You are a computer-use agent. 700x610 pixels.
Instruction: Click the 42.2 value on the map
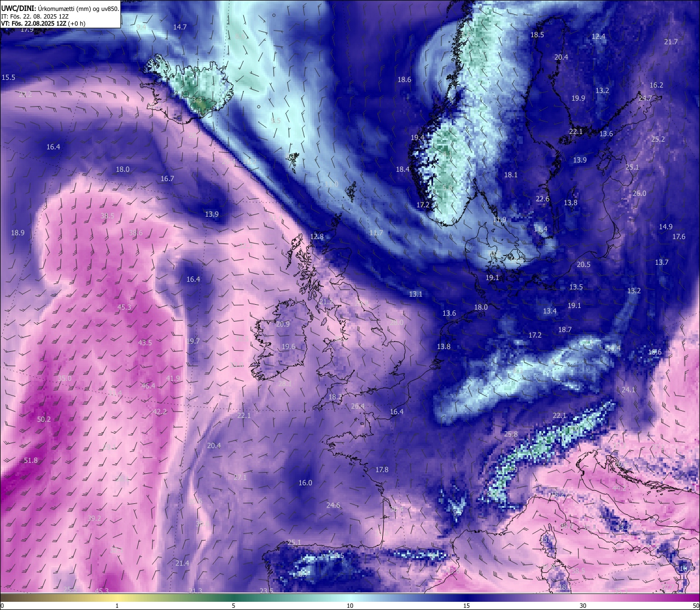point(160,412)
